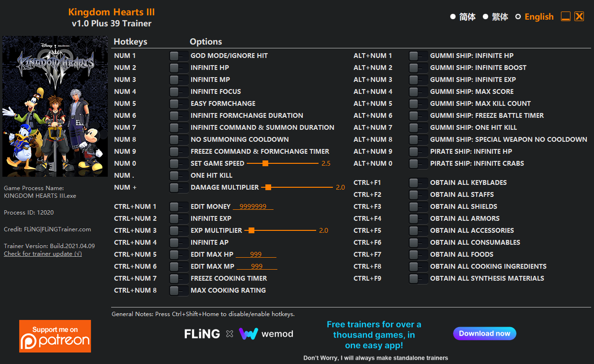Toggle OBTAIN ALL KEYBLADES
The width and height of the screenshot is (594, 364).
[x=418, y=182]
